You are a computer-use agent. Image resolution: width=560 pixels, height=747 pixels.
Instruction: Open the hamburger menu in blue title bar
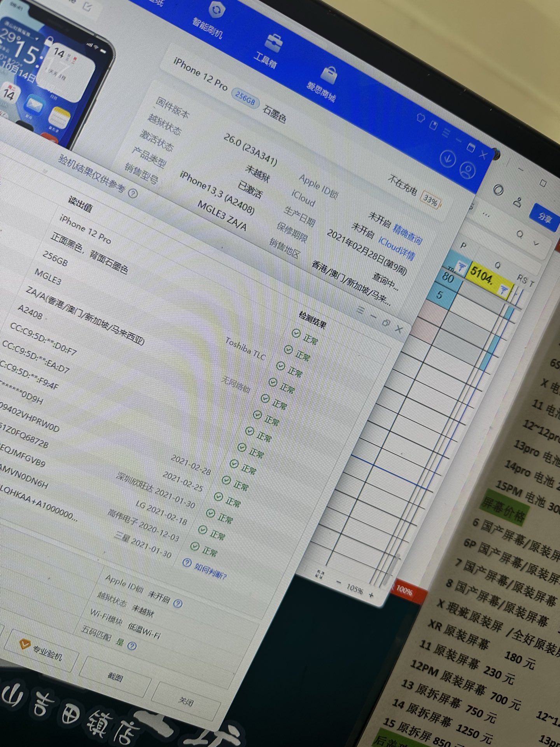click(446, 133)
